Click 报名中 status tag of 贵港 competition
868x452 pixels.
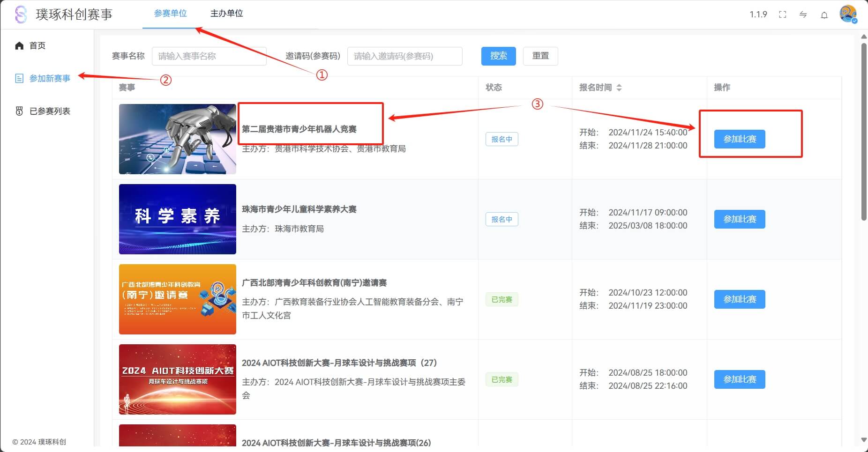(x=501, y=139)
